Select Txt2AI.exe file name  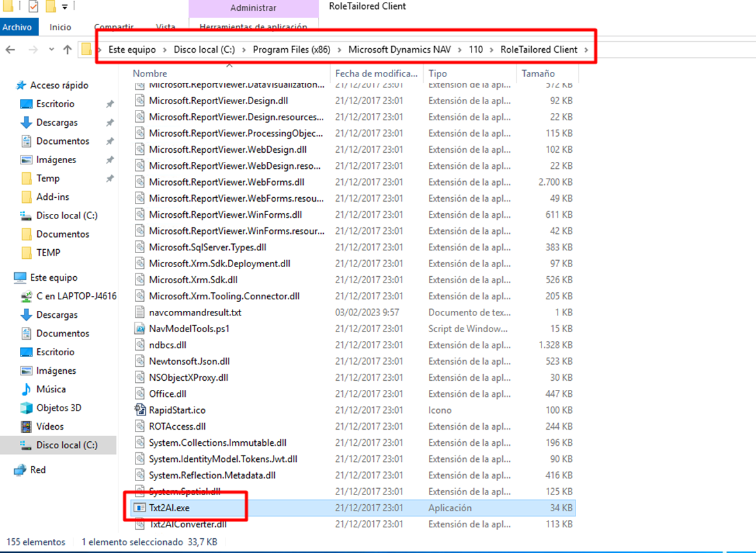169,507
